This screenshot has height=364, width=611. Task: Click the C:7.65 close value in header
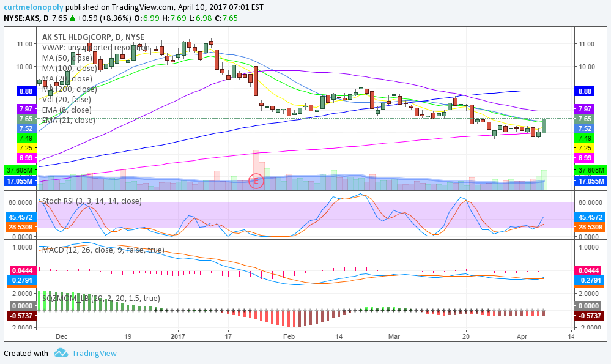[226, 18]
